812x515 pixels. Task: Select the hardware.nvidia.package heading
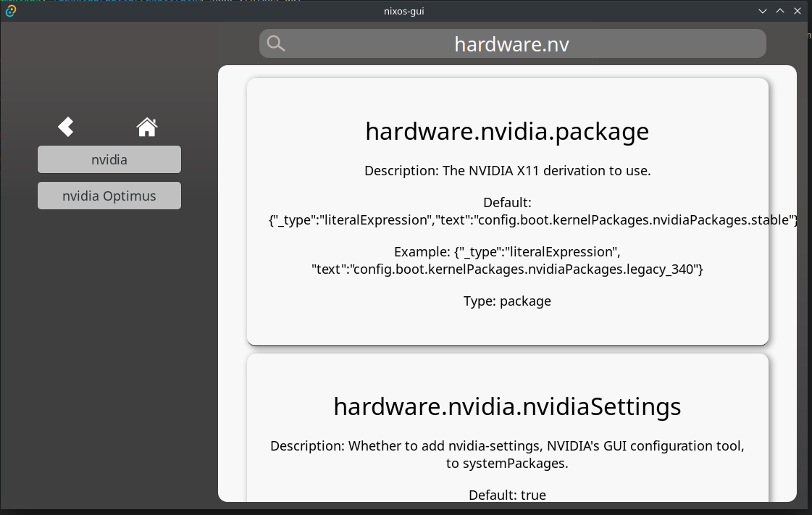(x=507, y=131)
